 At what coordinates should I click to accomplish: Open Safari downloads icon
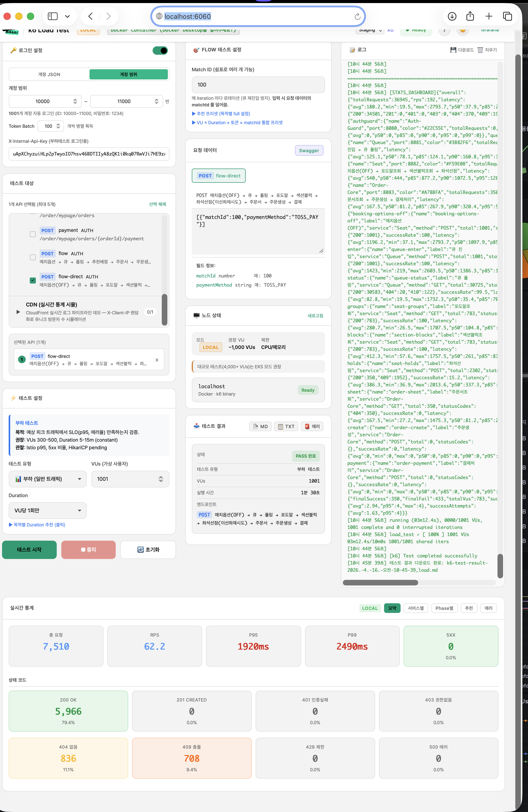point(452,16)
